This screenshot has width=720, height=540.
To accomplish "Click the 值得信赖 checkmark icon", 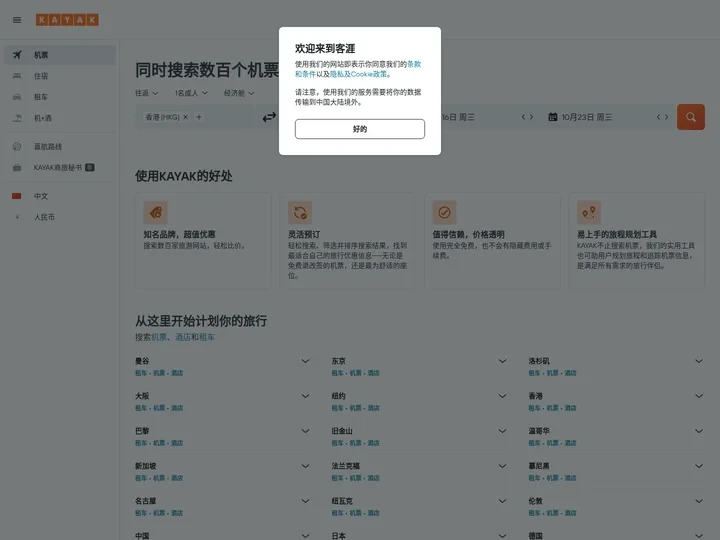I will (444, 213).
